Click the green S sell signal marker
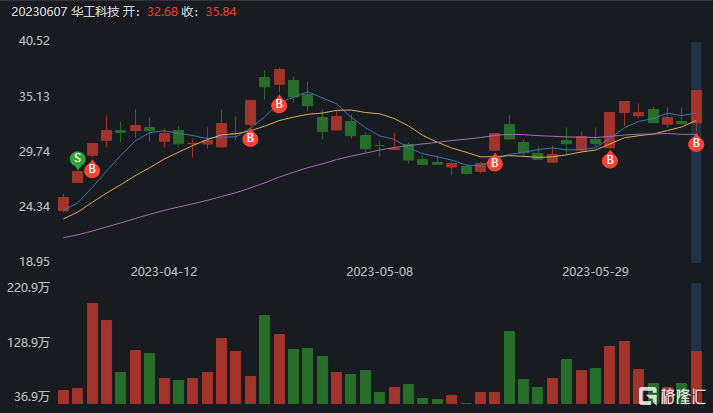Image resolution: width=713 pixels, height=413 pixels. (x=78, y=159)
